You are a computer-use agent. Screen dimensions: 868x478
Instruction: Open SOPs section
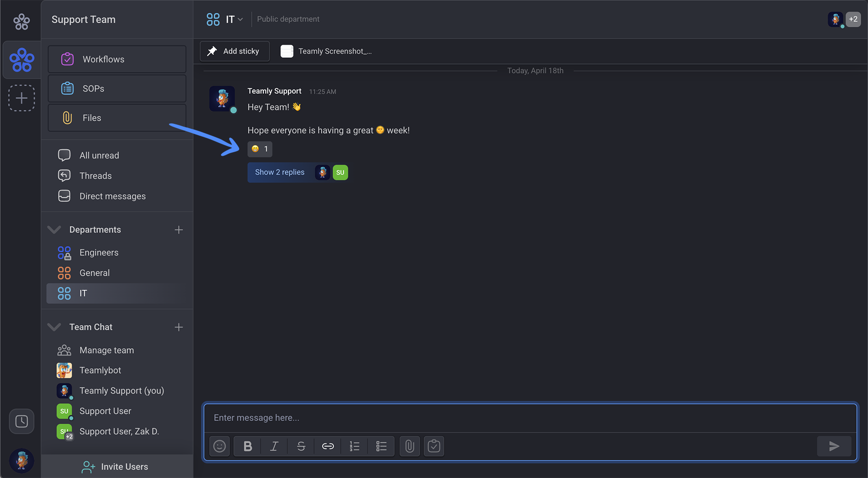(117, 88)
